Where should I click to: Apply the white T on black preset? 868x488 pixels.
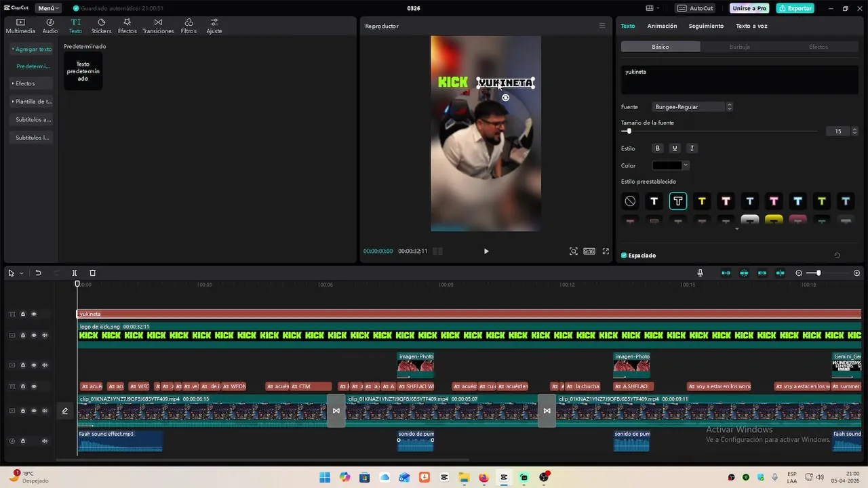pos(654,201)
